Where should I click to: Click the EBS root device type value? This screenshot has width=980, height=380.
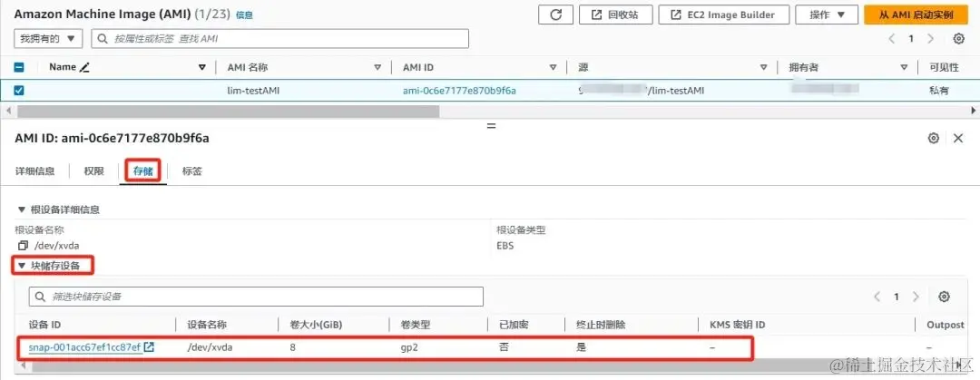pos(505,245)
